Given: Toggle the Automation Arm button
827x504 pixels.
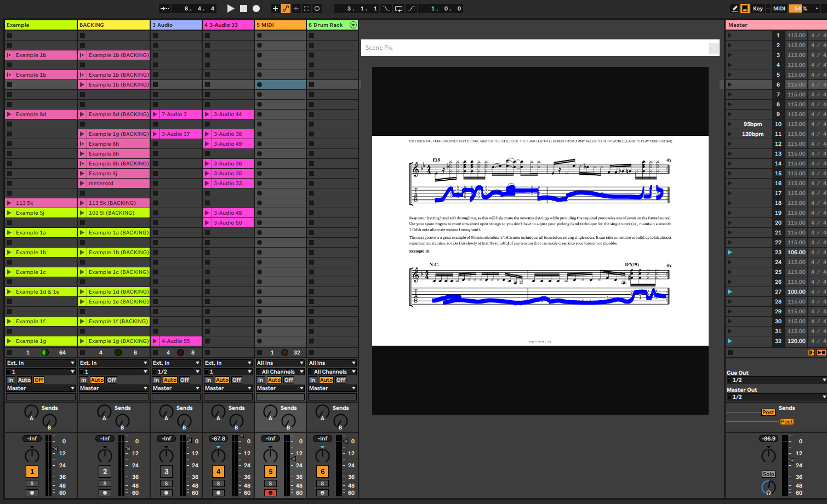Looking at the screenshot, I should (286, 8).
